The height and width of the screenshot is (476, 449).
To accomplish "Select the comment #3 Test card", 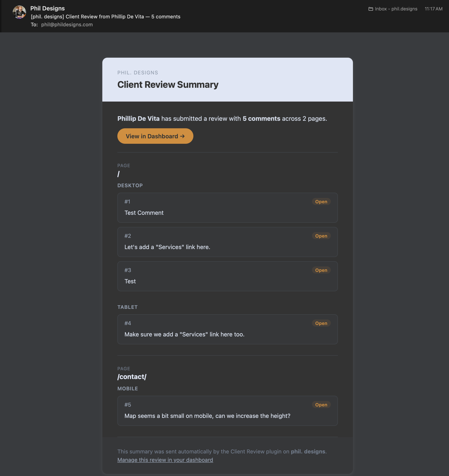I will coord(227,276).
